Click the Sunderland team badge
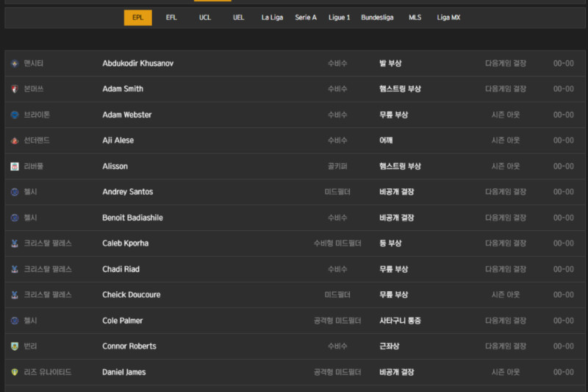 coord(15,140)
